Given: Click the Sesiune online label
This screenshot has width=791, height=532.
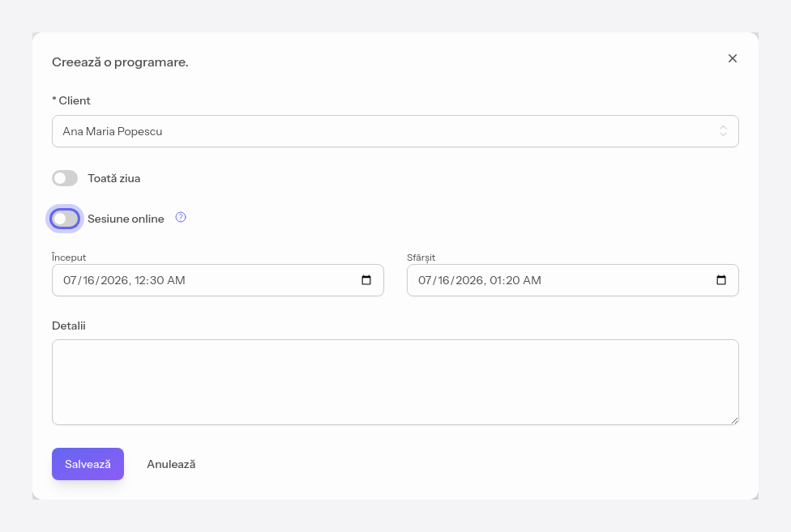Looking at the screenshot, I should 126,219.
